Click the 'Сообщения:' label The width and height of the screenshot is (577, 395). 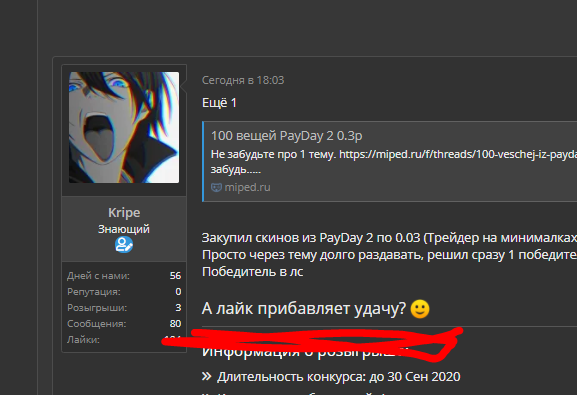click(x=96, y=324)
